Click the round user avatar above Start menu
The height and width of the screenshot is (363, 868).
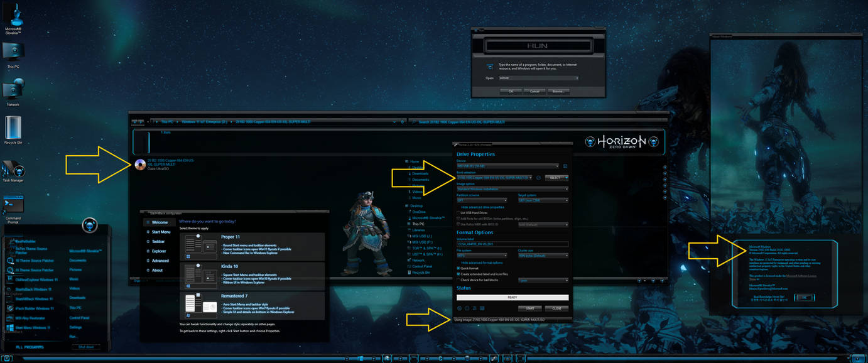(x=90, y=225)
